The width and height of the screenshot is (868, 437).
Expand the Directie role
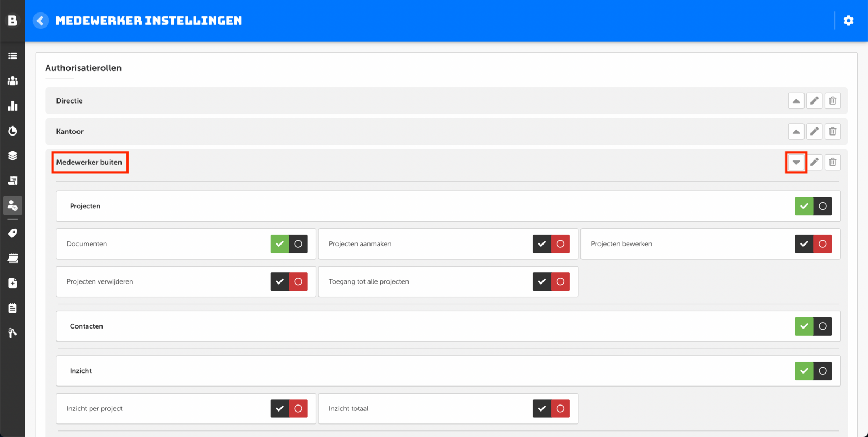(x=796, y=101)
